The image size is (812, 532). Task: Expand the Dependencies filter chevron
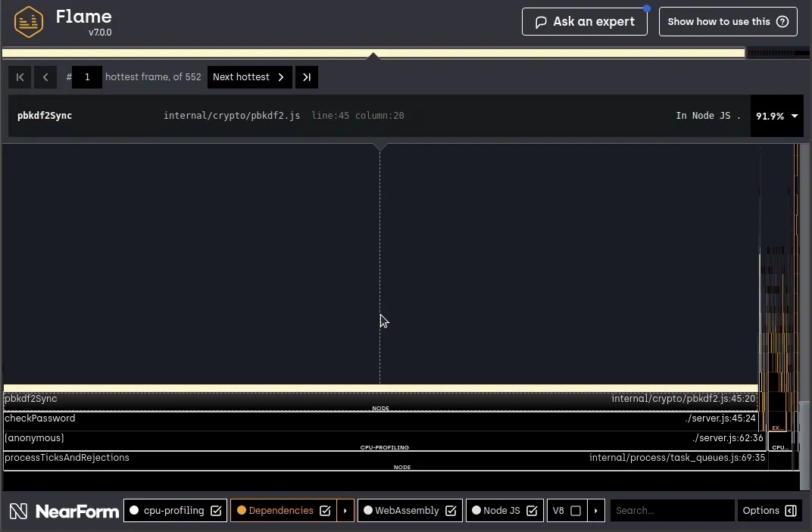pos(345,510)
